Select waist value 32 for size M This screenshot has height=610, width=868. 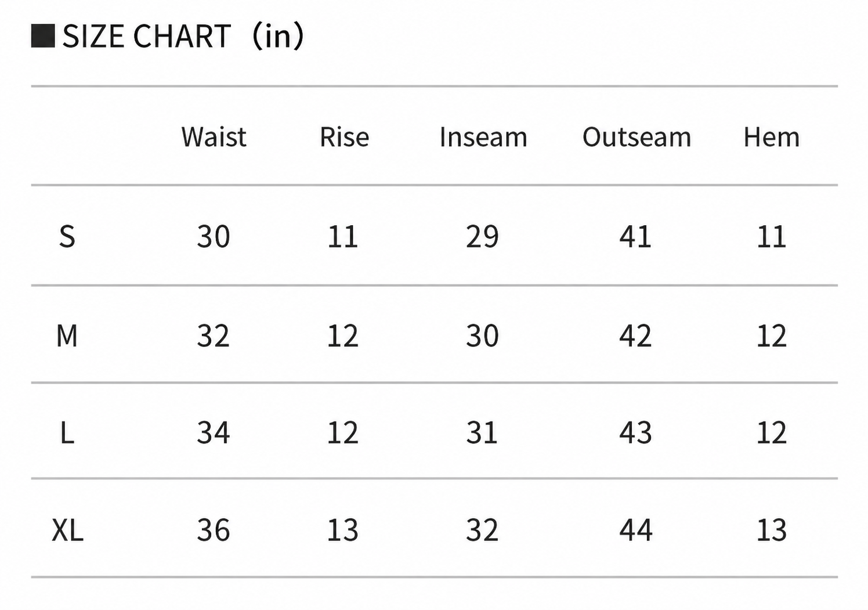(214, 335)
